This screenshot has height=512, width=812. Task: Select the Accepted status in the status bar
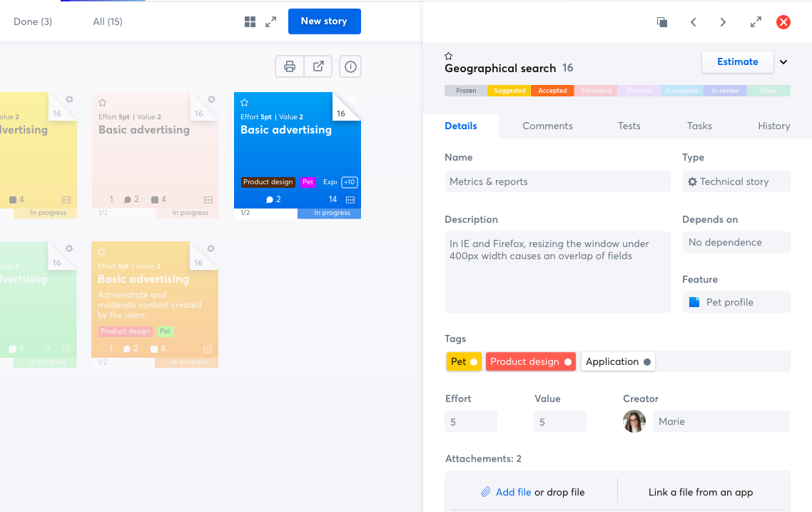[x=552, y=91]
